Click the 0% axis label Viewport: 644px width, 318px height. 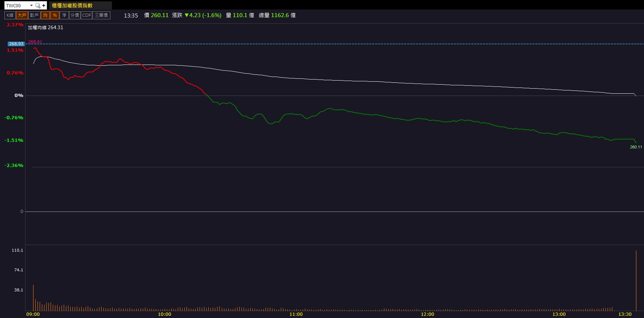pyautogui.click(x=19, y=95)
